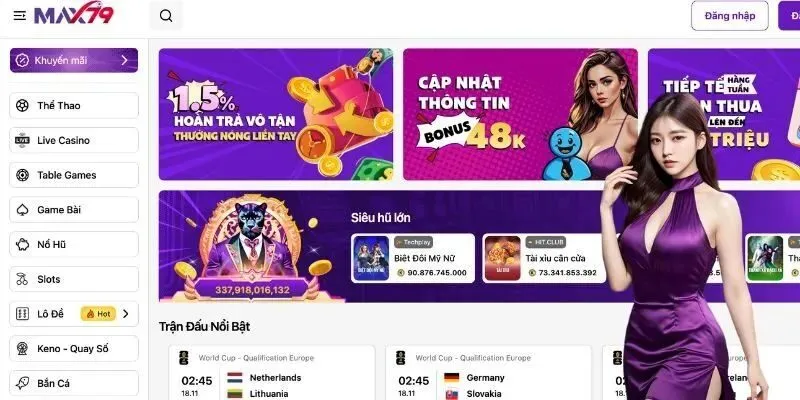Open the Cập Nhật Thông Tin bonus banner
Viewport: 800px width, 400px height.
pyautogui.click(x=520, y=114)
